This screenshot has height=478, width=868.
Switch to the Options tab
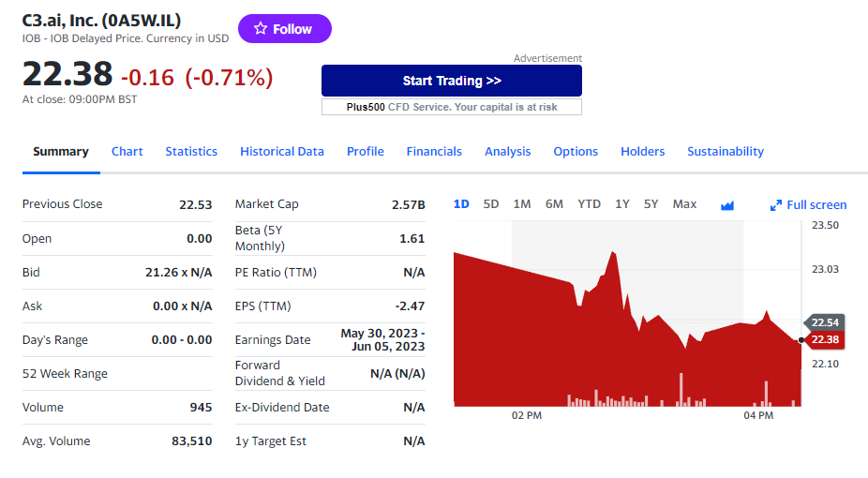[576, 152]
